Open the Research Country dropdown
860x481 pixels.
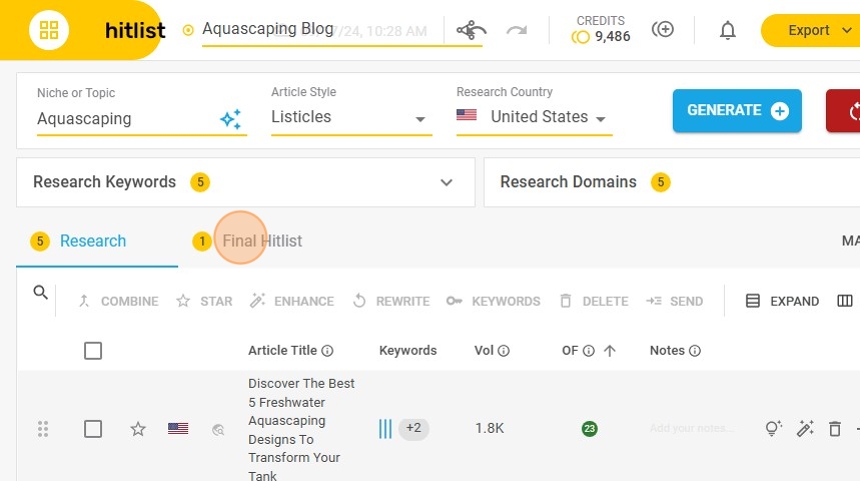pyautogui.click(x=534, y=118)
